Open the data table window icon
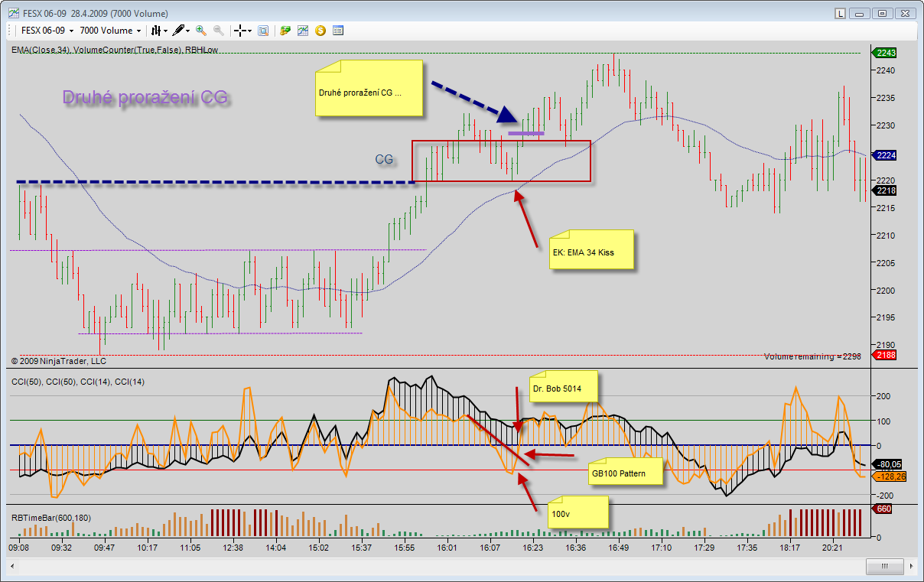This screenshot has width=924, height=582. coord(338,31)
